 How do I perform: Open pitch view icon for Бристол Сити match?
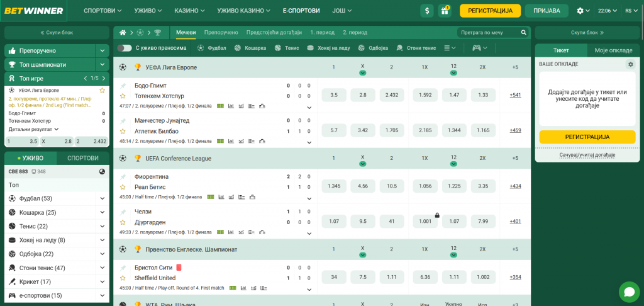point(233,288)
